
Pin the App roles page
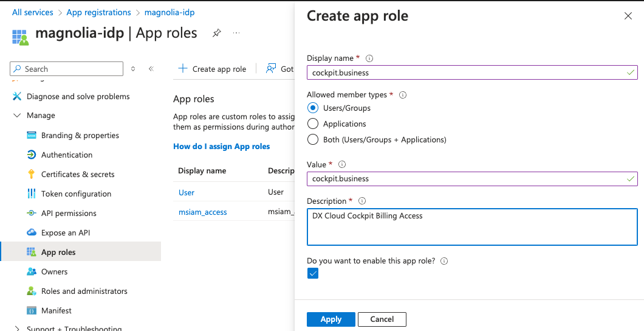click(216, 33)
